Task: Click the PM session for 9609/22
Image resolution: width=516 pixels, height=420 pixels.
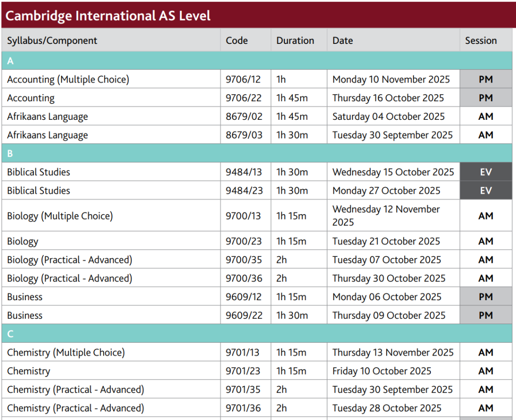Action: coord(486,315)
